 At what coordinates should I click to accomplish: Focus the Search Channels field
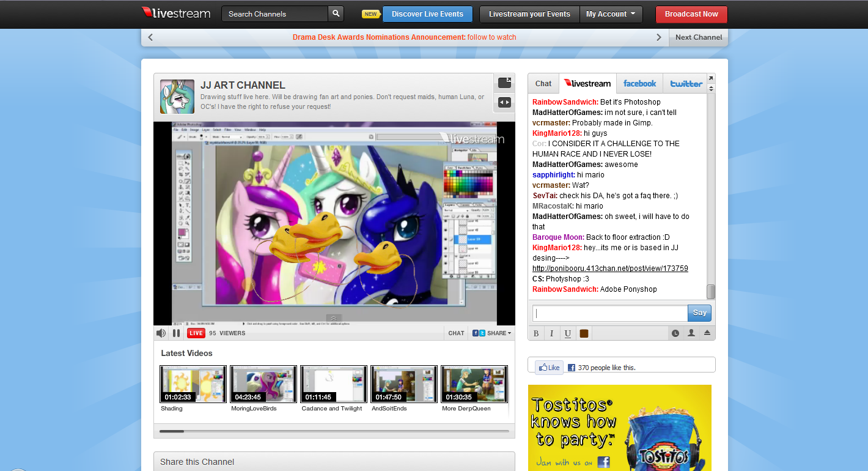point(275,14)
